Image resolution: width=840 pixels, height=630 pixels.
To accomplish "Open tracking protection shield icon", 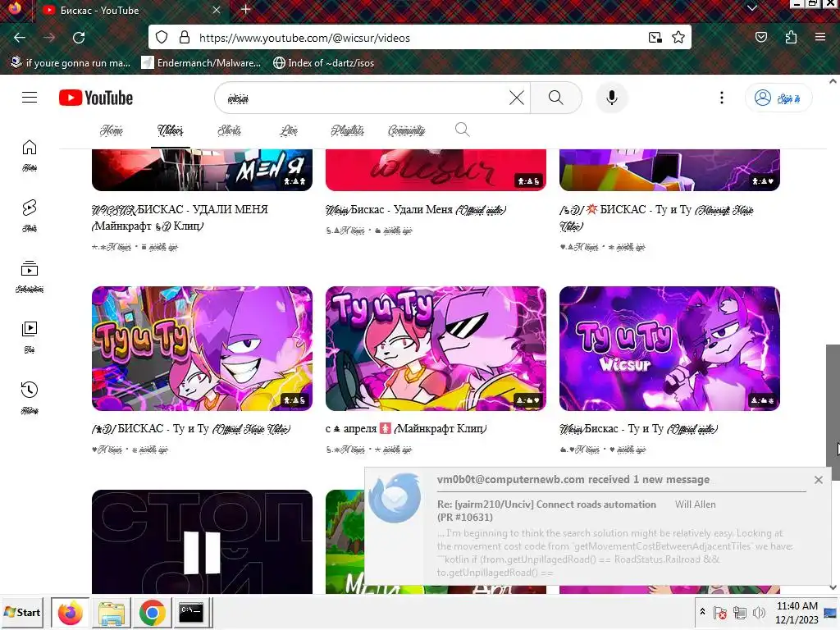I will pyautogui.click(x=162, y=38).
